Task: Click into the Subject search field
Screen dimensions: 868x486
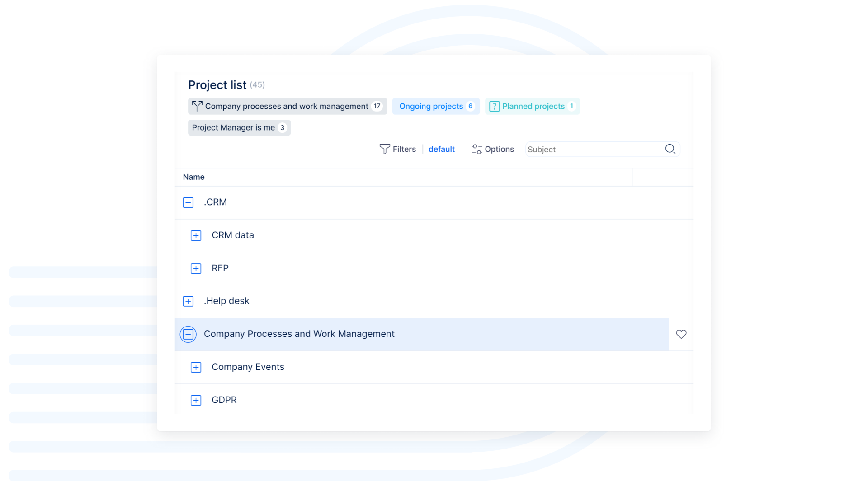Action: [x=592, y=150]
